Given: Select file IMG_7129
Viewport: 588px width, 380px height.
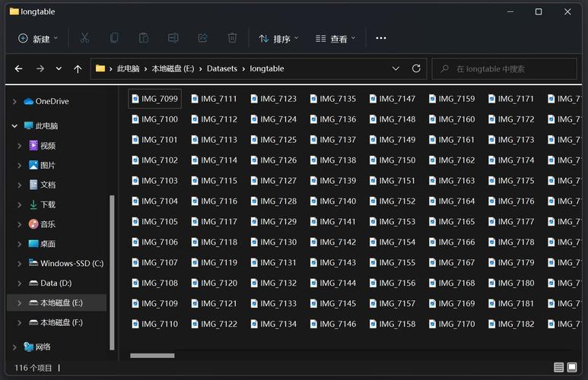Looking at the screenshot, I should pyautogui.click(x=274, y=221).
